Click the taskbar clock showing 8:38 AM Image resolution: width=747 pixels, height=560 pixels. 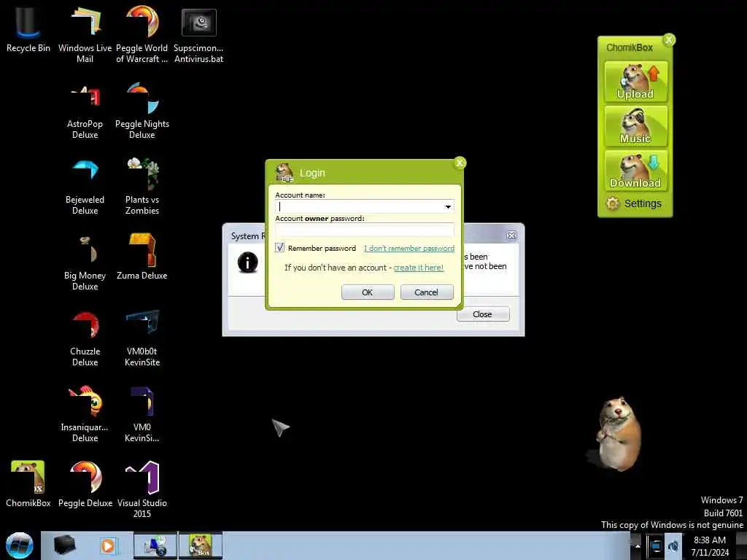coord(710,546)
